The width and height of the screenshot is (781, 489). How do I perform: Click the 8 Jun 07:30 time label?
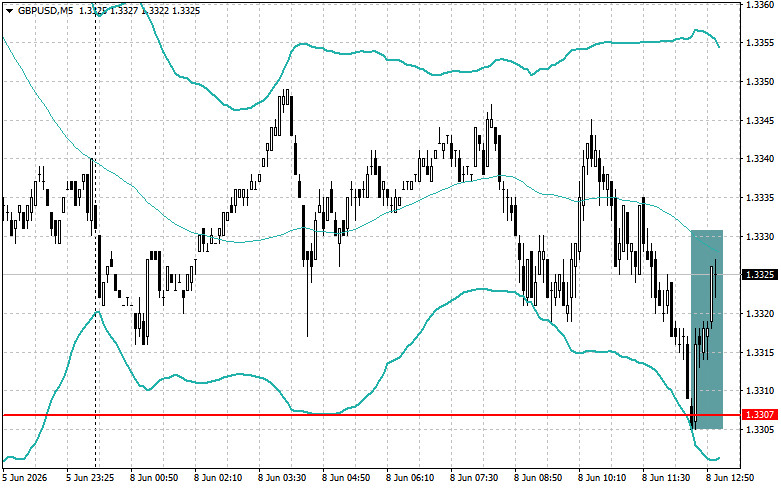[x=474, y=478]
